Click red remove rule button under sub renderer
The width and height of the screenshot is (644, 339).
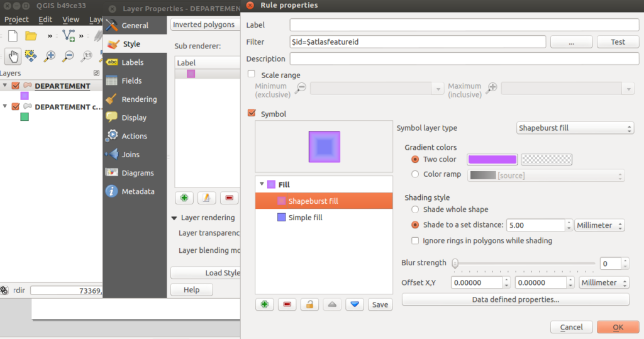[229, 198]
